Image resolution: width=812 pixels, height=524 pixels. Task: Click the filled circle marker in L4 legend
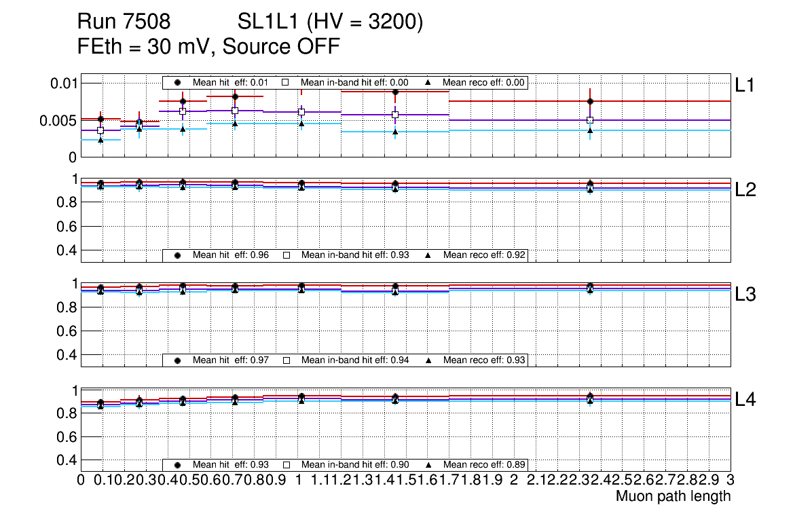[178, 465]
